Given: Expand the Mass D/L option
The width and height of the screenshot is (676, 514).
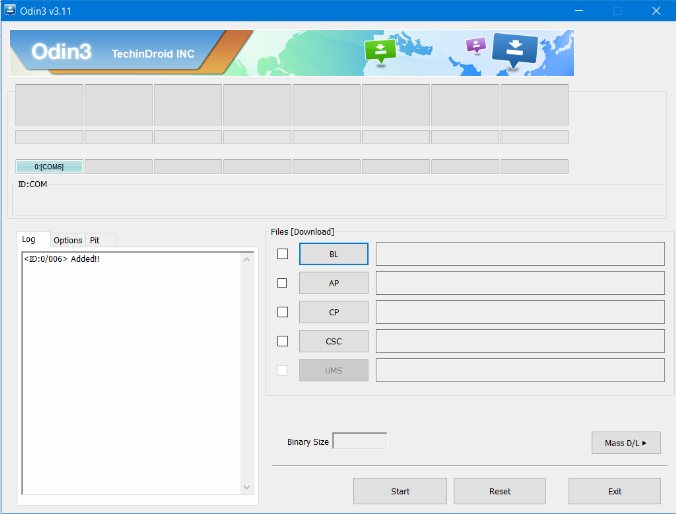Looking at the screenshot, I should (x=626, y=443).
